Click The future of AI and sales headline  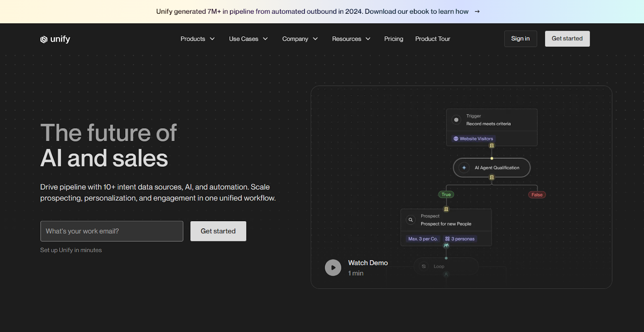[x=109, y=145]
